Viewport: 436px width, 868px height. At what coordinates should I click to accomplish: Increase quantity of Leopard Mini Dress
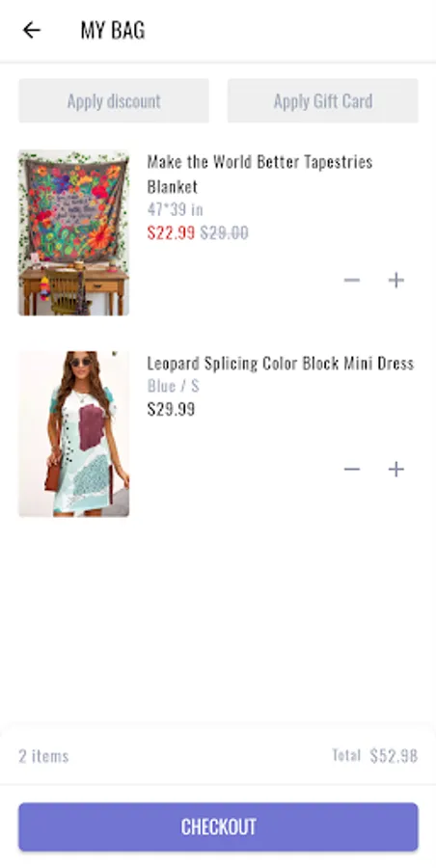point(395,470)
